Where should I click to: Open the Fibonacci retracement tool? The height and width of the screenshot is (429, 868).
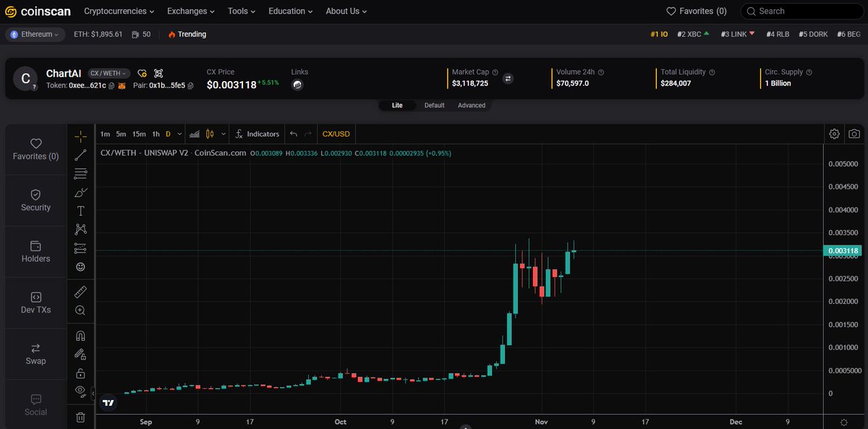[80, 174]
